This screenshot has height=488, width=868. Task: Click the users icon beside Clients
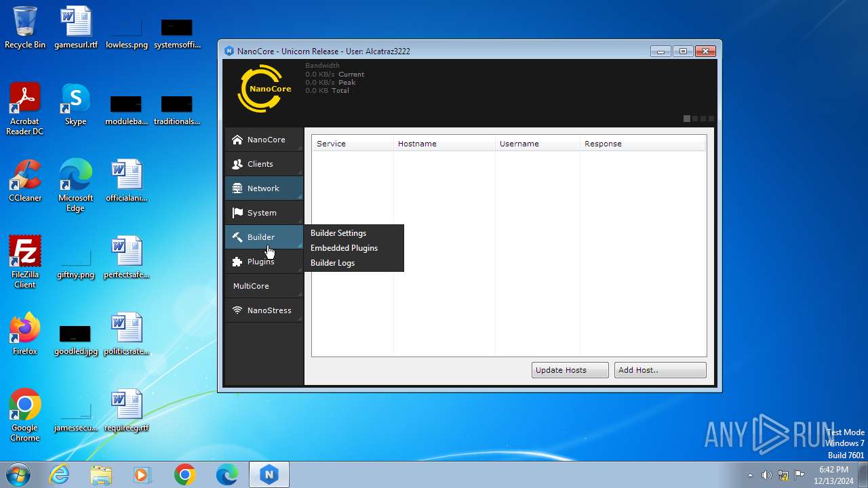pos(237,164)
